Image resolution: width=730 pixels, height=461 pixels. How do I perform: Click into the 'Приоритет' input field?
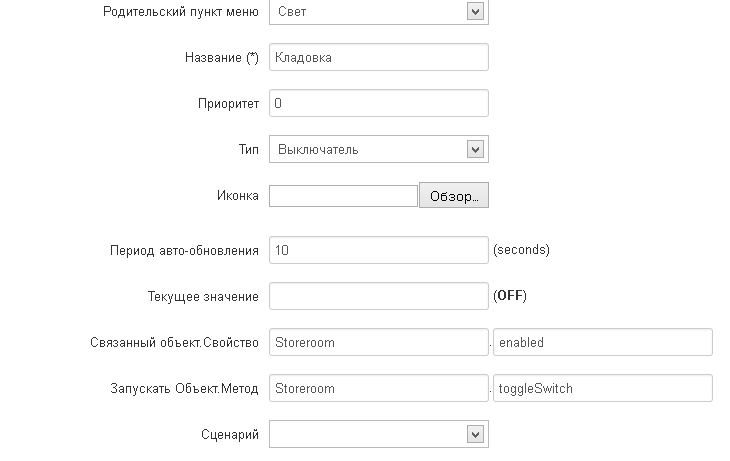378,103
